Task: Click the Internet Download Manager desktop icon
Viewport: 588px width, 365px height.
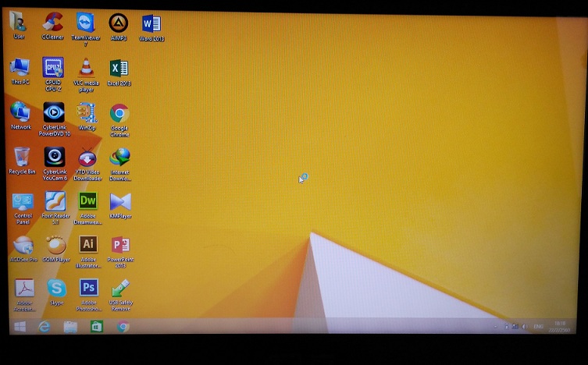Action: pos(119,165)
